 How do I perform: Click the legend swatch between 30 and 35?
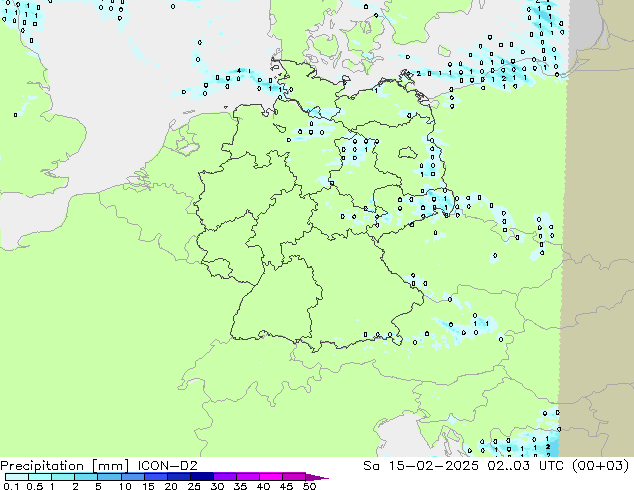[225, 477]
